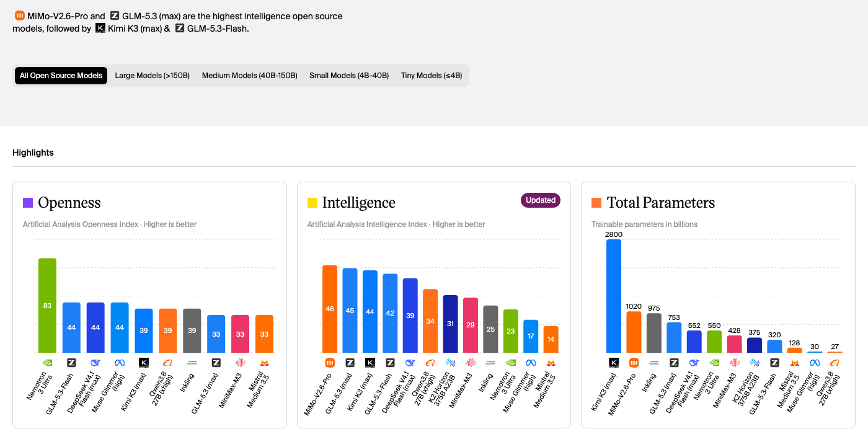868x434 pixels.
Task: Click the Kimi K3 logo in headline
Action: tap(100, 28)
